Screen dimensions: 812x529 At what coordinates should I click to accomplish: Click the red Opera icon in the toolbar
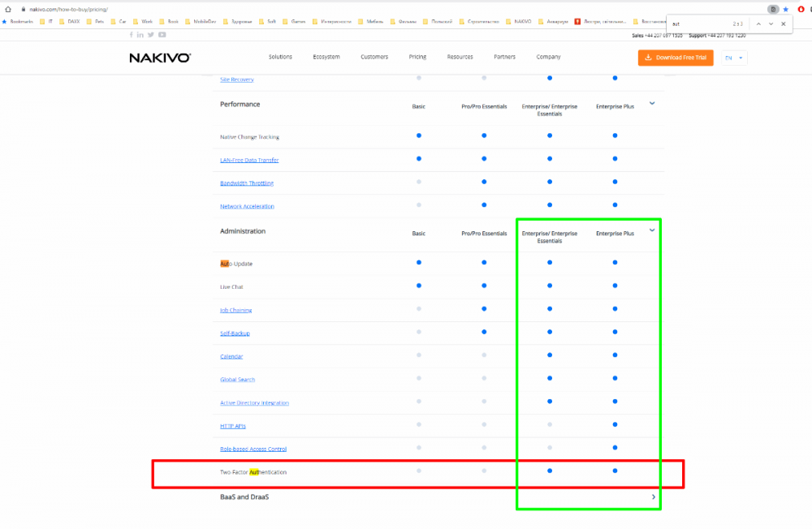(801, 9)
